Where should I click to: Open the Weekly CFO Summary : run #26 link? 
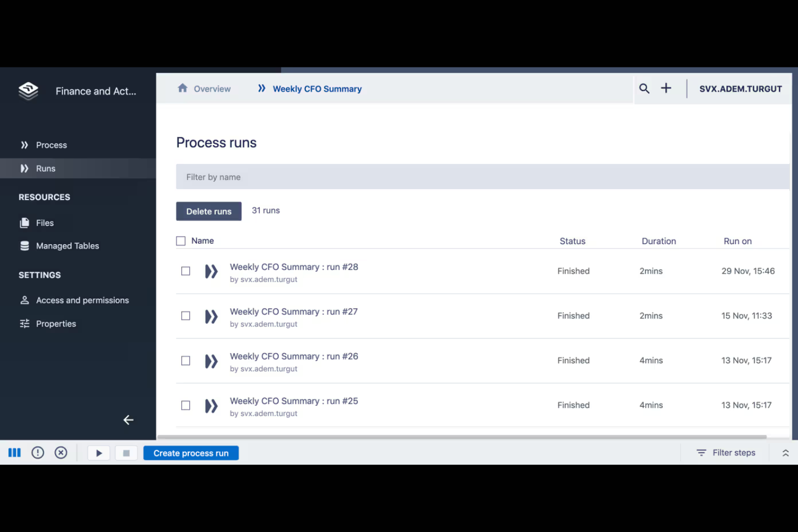[294, 356]
